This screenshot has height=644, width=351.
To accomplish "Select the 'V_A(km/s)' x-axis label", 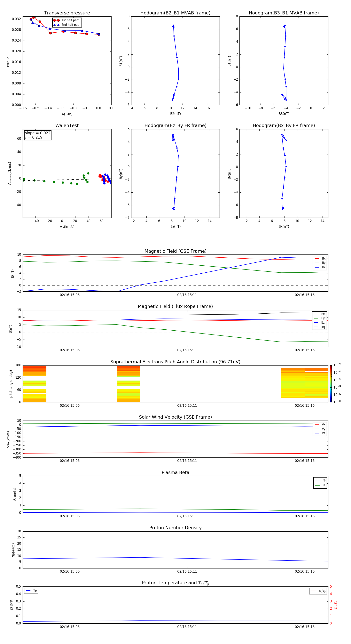I will (67, 227).
